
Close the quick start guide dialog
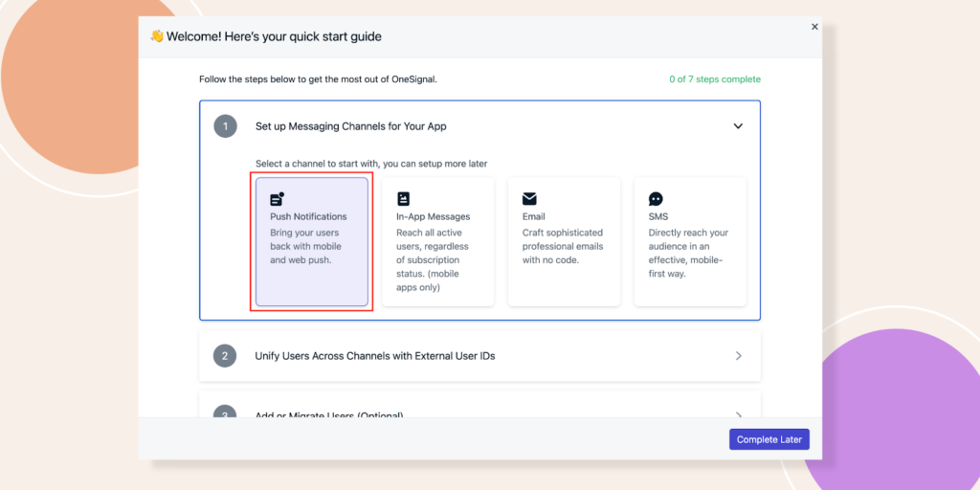coord(814,27)
